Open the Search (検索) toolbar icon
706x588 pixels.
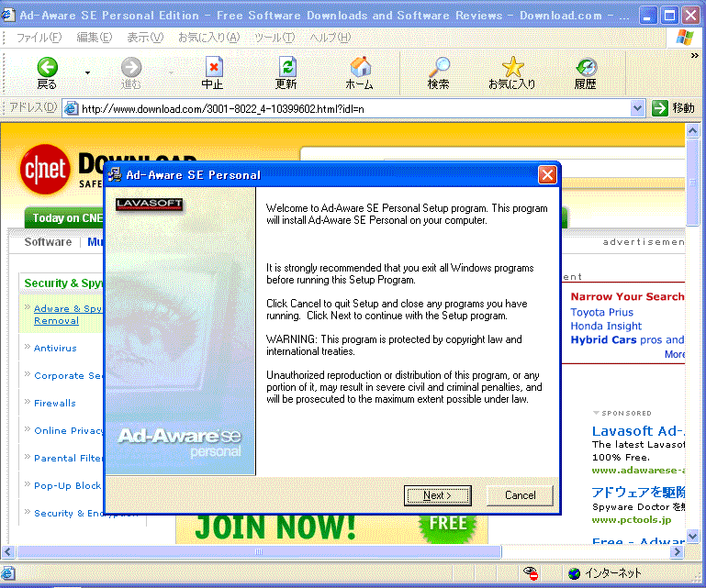439,67
